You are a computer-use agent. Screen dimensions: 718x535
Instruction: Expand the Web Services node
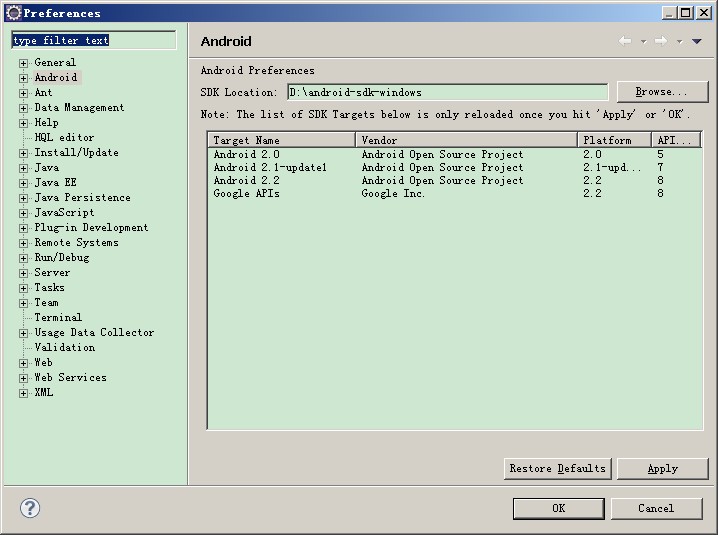[x=23, y=378]
